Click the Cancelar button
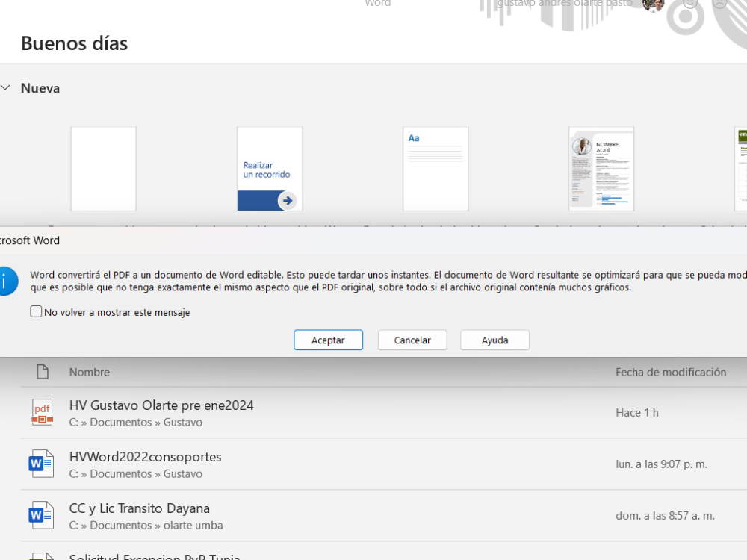Image resolution: width=747 pixels, height=560 pixels. pos(412,340)
